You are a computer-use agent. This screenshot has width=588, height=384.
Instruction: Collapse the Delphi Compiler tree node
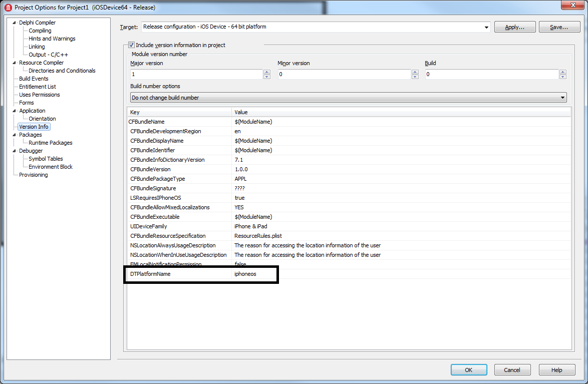14,23
